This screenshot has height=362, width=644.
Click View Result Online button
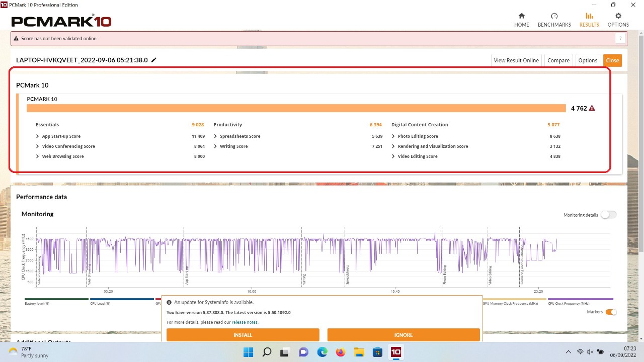click(516, 60)
